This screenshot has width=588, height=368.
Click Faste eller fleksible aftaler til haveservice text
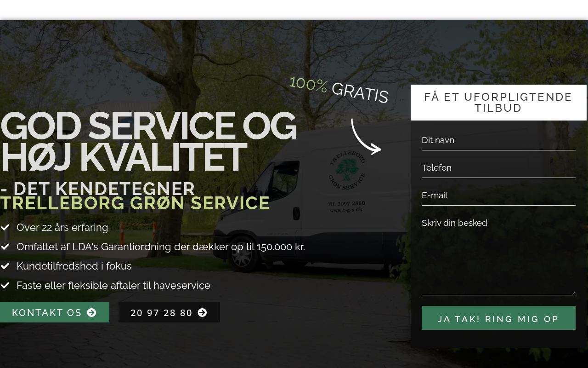(113, 285)
